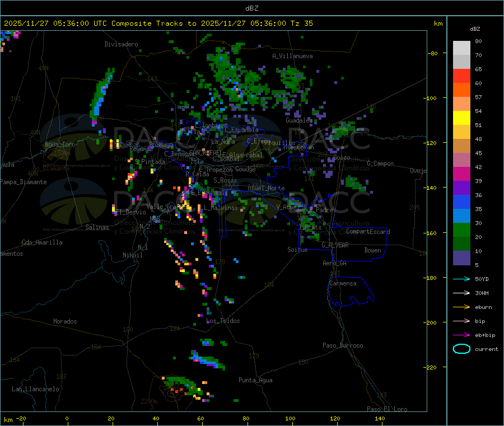Select the magenta eb+bip arrow icon
Screen dimensions: 504x426
(461, 335)
